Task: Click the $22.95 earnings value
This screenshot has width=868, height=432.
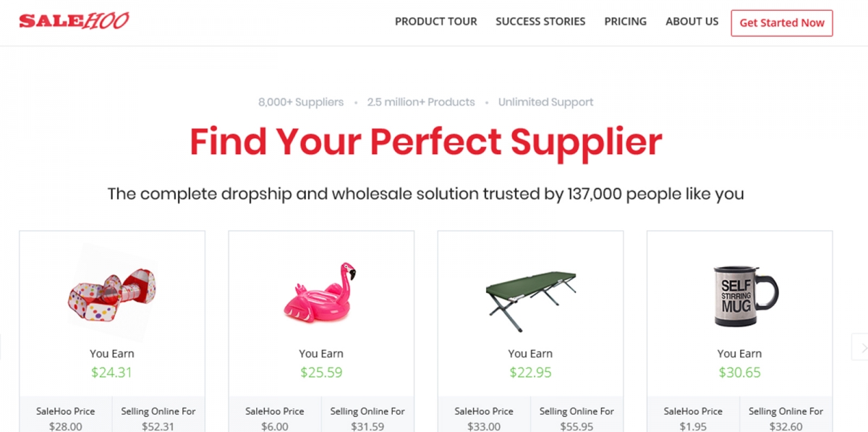Action: (530, 371)
